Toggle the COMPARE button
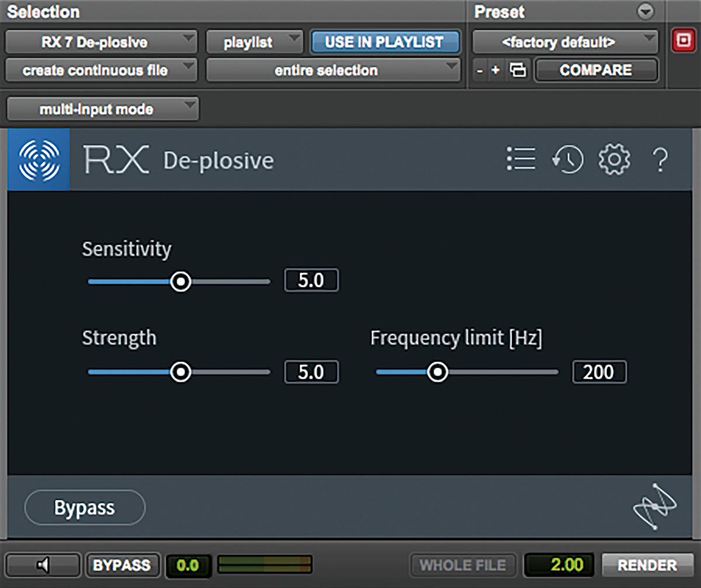Viewport: 701px width, 588px height. click(x=596, y=70)
